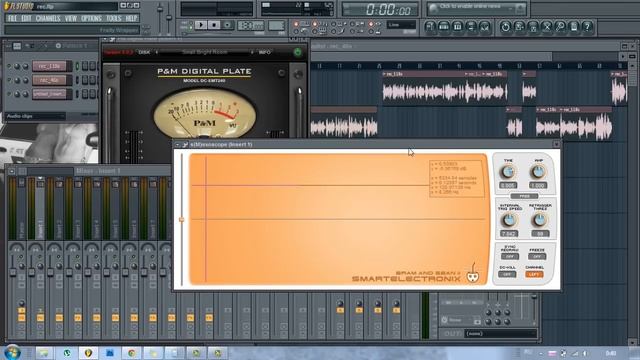Open the snap mode dropdown showing Line
The height and width of the screenshot is (360, 640).
tap(400, 25)
